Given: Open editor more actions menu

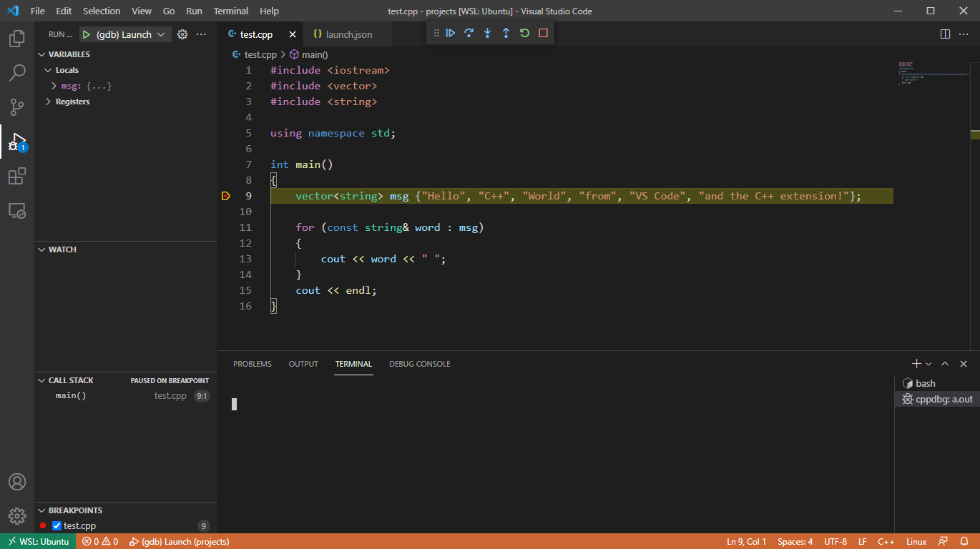Looking at the screenshot, I should tap(964, 34).
